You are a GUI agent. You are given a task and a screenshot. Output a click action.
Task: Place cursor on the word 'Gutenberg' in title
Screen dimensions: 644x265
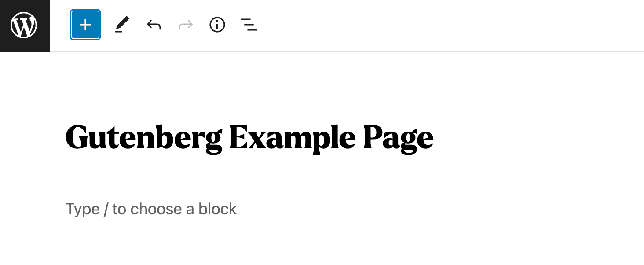143,138
